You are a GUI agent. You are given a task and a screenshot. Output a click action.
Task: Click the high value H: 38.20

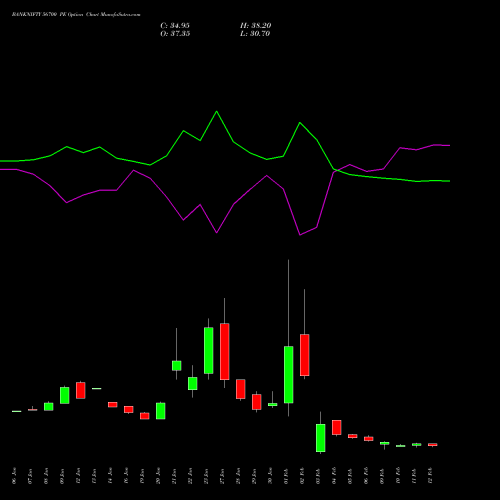pos(256,26)
